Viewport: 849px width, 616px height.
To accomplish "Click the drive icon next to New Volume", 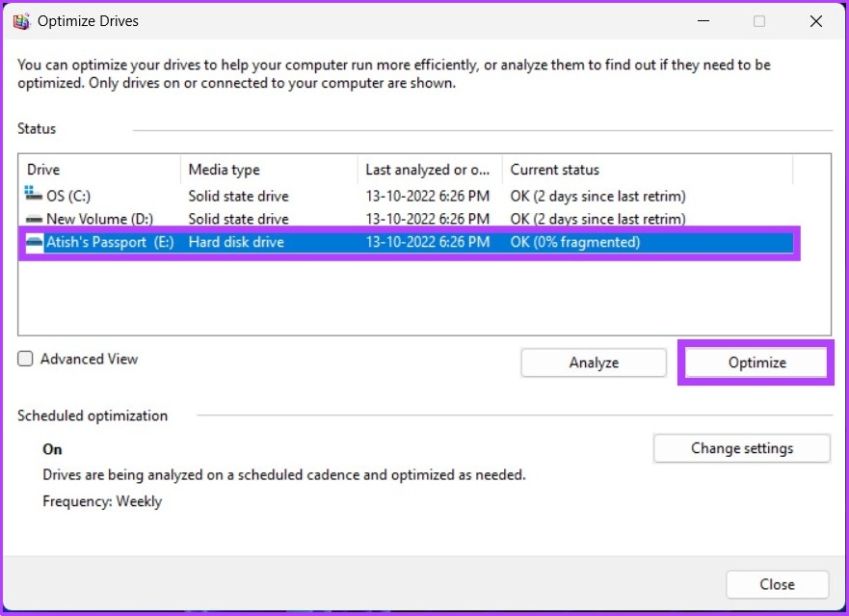I will (32, 219).
